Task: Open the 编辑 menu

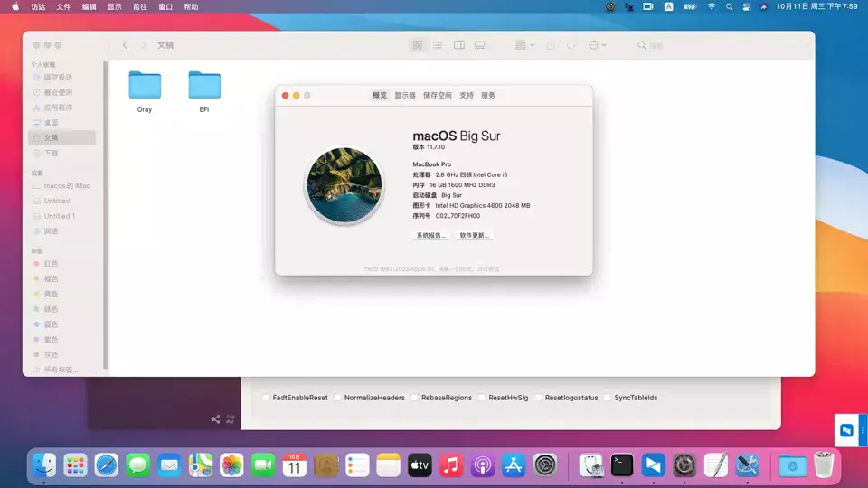Action: coord(90,6)
